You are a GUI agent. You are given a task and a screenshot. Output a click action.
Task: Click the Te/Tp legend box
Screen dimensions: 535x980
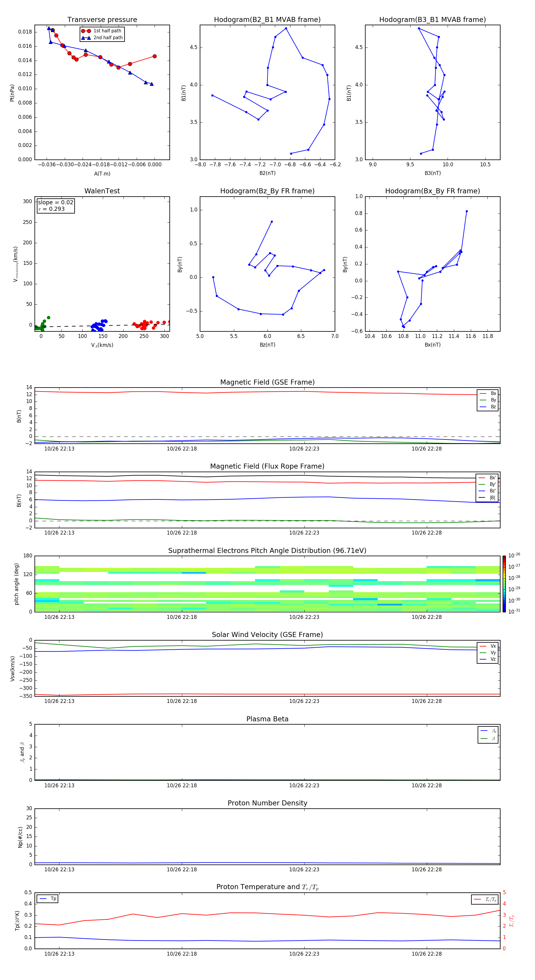point(485,899)
